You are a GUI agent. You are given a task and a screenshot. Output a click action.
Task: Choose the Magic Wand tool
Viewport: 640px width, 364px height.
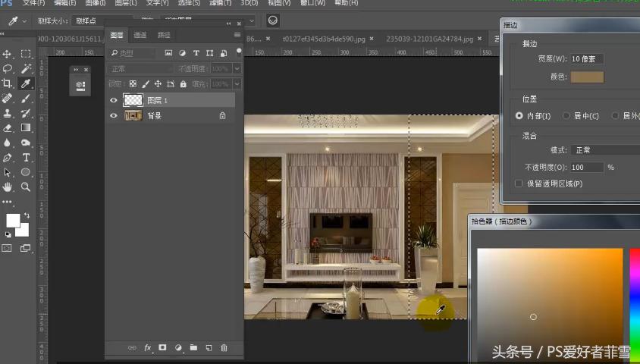pyautogui.click(x=26, y=68)
